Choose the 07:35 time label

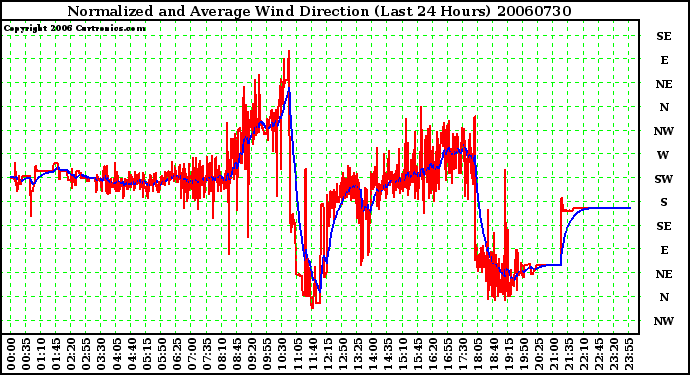coord(207,354)
